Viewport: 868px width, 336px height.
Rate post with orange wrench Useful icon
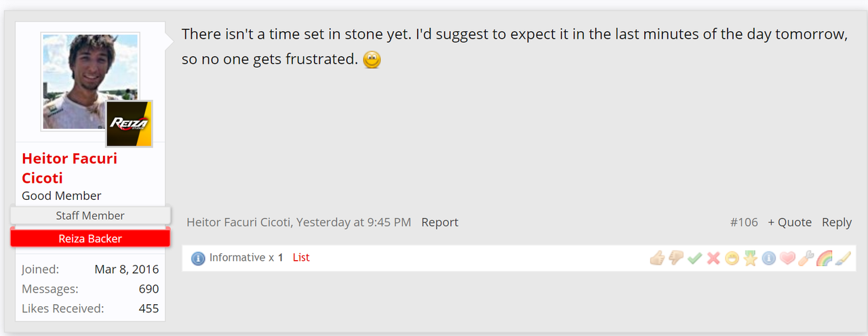tap(805, 258)
